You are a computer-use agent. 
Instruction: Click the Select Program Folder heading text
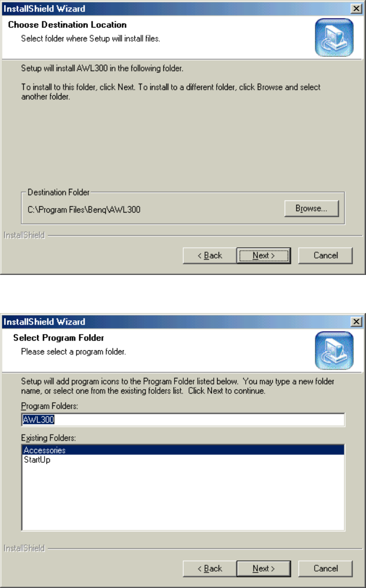tap(59, 338)
